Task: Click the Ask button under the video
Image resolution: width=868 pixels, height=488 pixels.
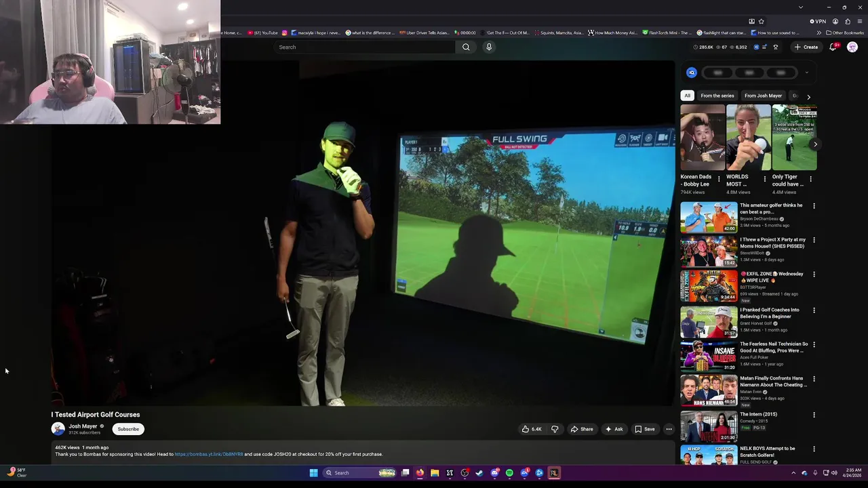Action: click(x=614, y=429)
